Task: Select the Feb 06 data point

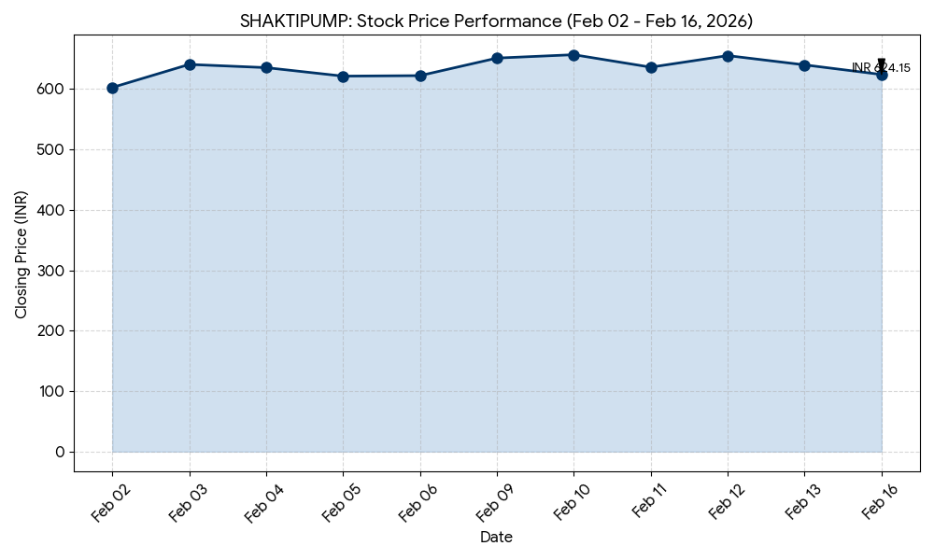Action: (x=420, y=76)
